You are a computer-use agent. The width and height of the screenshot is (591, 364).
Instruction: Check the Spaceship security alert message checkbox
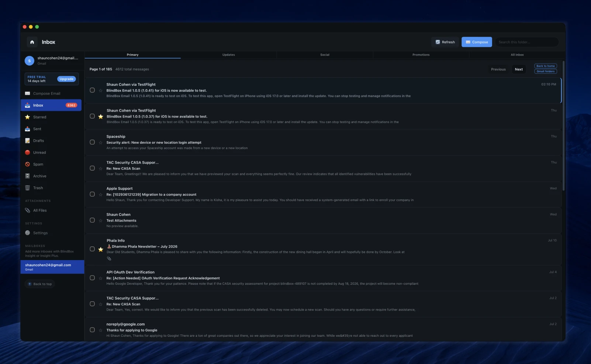click(92, 142)
